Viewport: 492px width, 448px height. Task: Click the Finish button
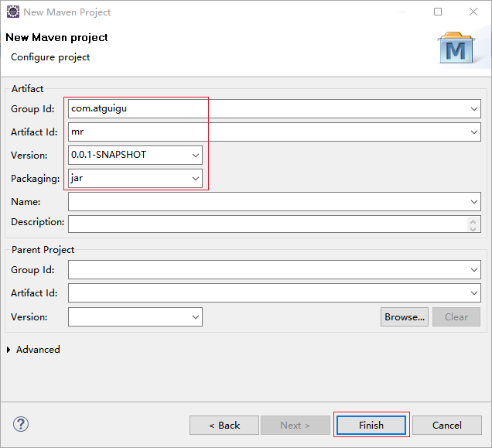click(371, 425)
